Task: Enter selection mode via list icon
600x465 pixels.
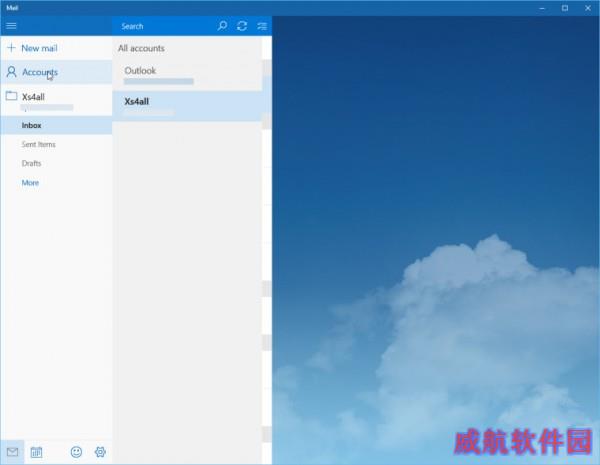Action: point(262,26)
